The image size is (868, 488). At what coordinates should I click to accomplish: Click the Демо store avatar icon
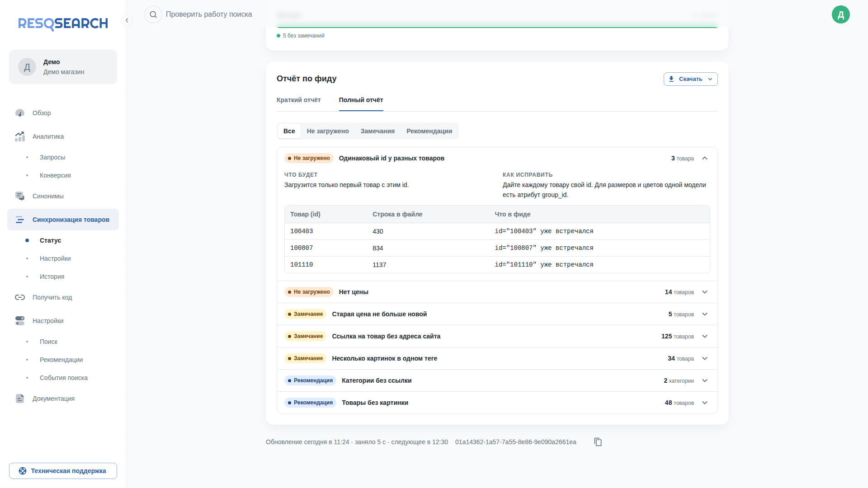[27, 67]
